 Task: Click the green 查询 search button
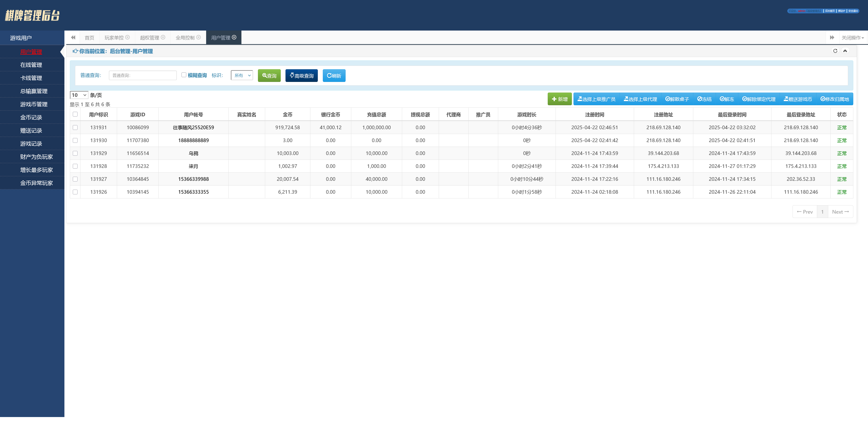click(269, 76)
